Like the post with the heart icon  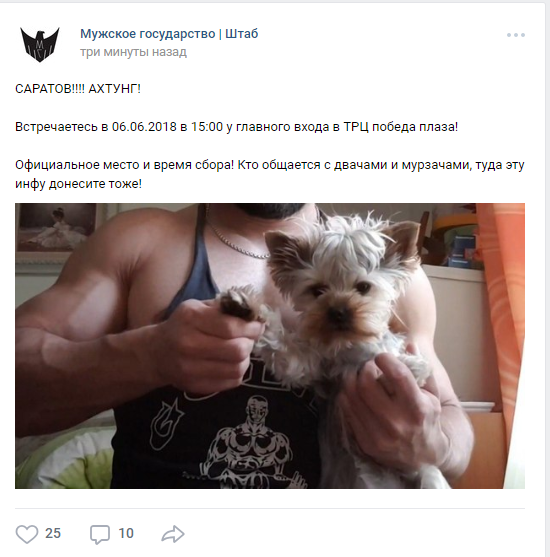pyautogui.click(x=27, y=534)
